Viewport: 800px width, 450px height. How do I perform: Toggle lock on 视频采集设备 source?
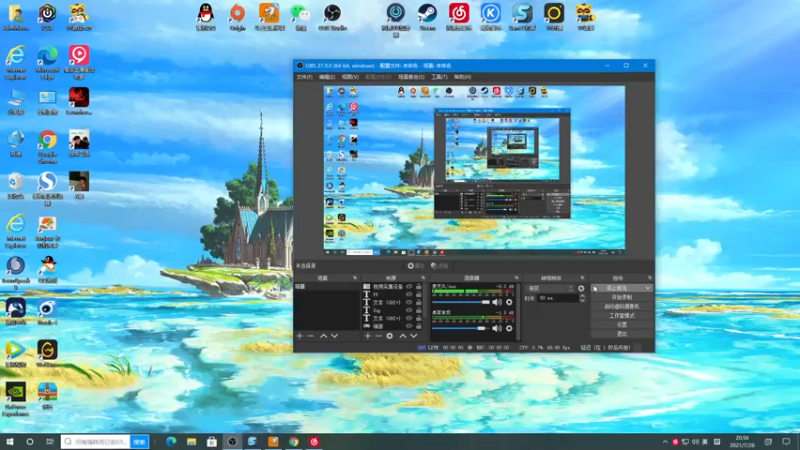coord(419,287)
